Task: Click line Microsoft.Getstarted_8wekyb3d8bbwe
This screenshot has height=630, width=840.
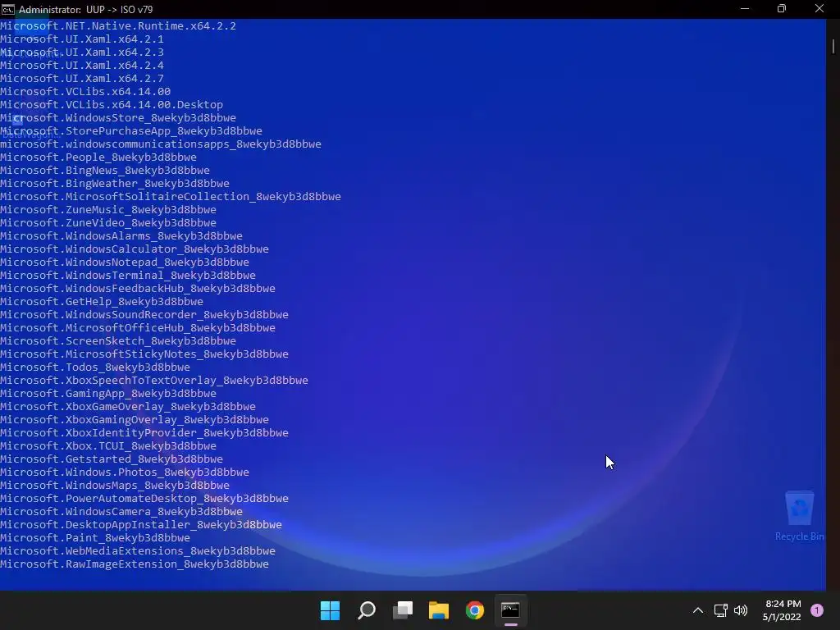Action: [112, 459]
